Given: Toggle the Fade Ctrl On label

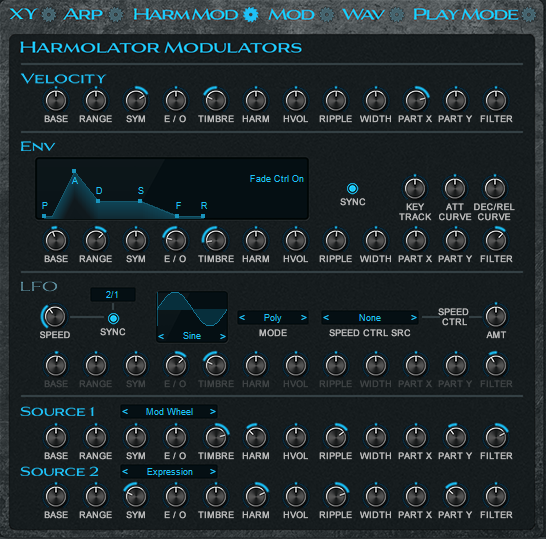Looking at the screenshot, I should pos(276,179).
